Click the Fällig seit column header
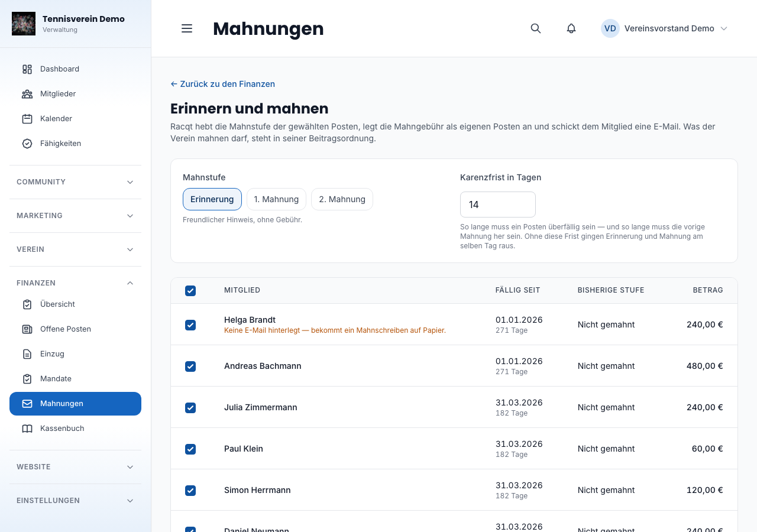Viewport: 757px width, 532px height. 518,290
